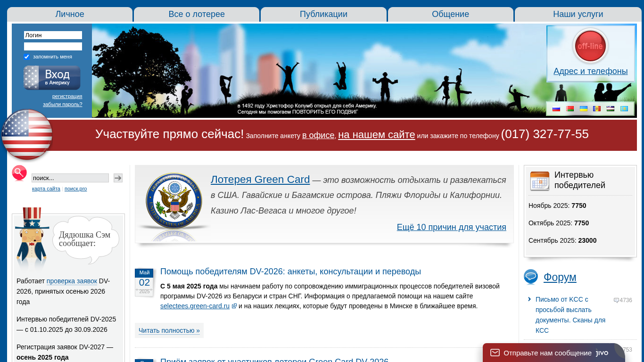
Task: Open Ещё 10 причин для участия link
Action: click(x=452, y=227)
